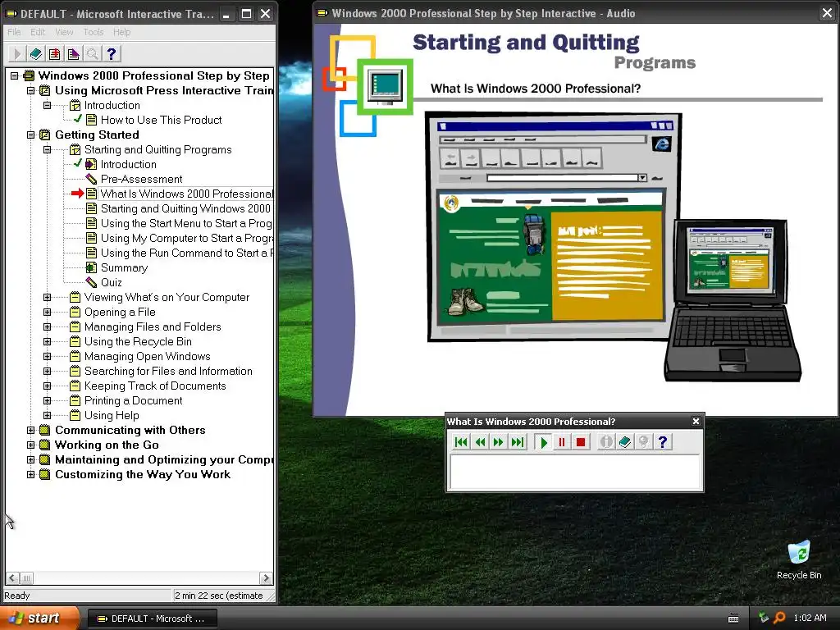Click the magnifier search icon in training toolbar
The image size is (840, 630).
pyautogui.click(x=92, y=53)
